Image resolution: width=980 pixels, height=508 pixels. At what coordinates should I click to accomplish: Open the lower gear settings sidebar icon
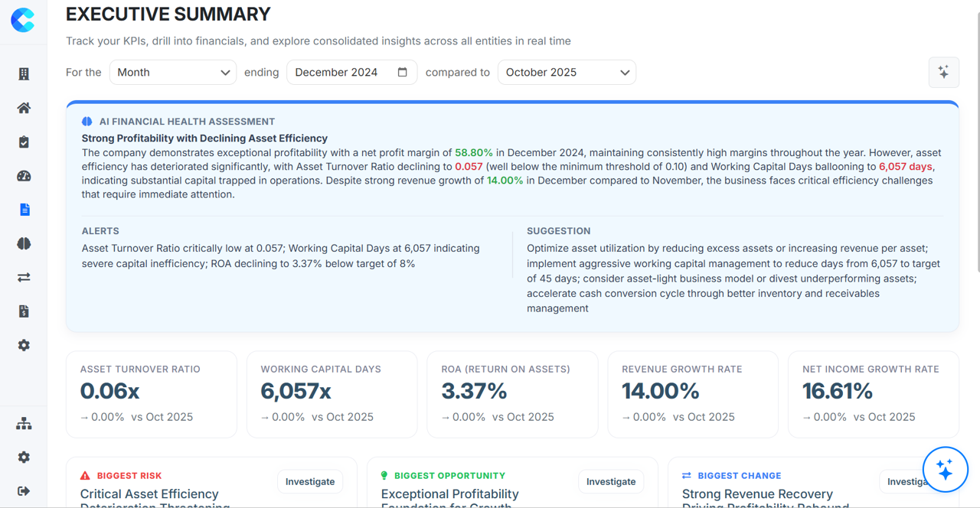coord(24,457)
